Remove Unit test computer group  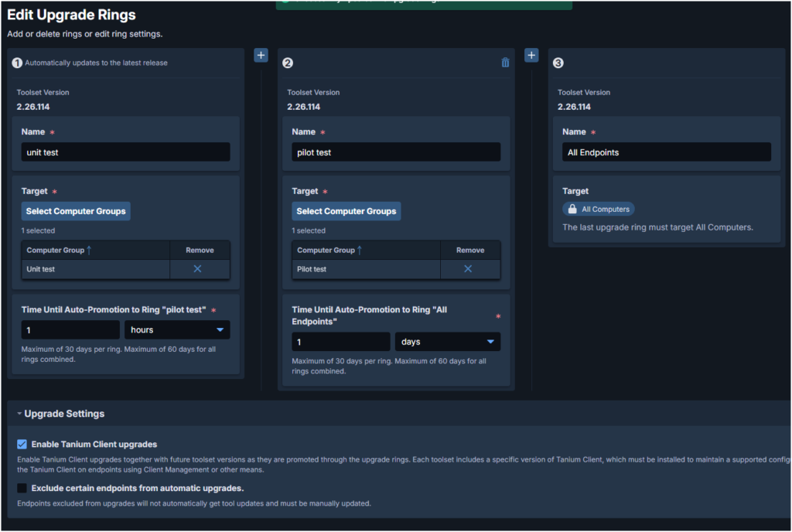click(x=197, y=268)
